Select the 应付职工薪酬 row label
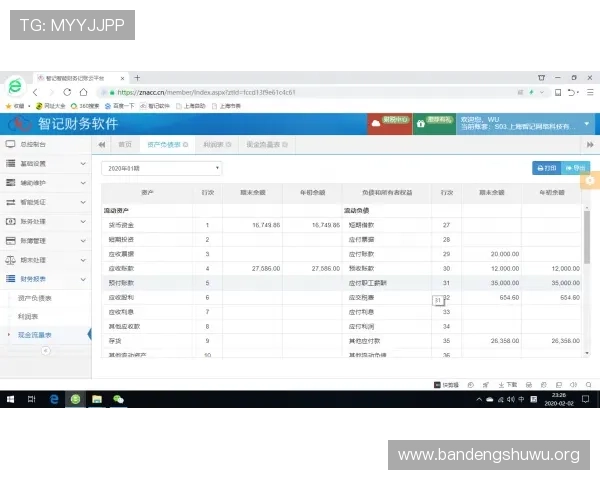 (367, 283)
